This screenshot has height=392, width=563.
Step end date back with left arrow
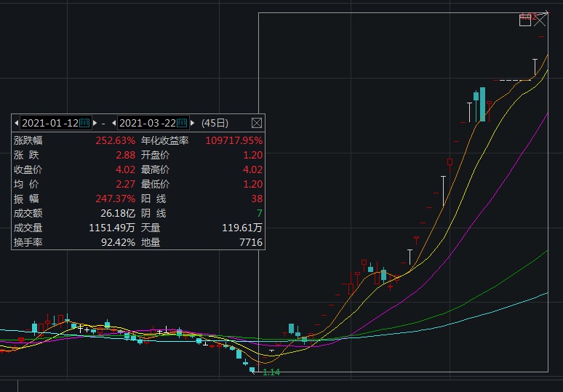coord(113,123)
